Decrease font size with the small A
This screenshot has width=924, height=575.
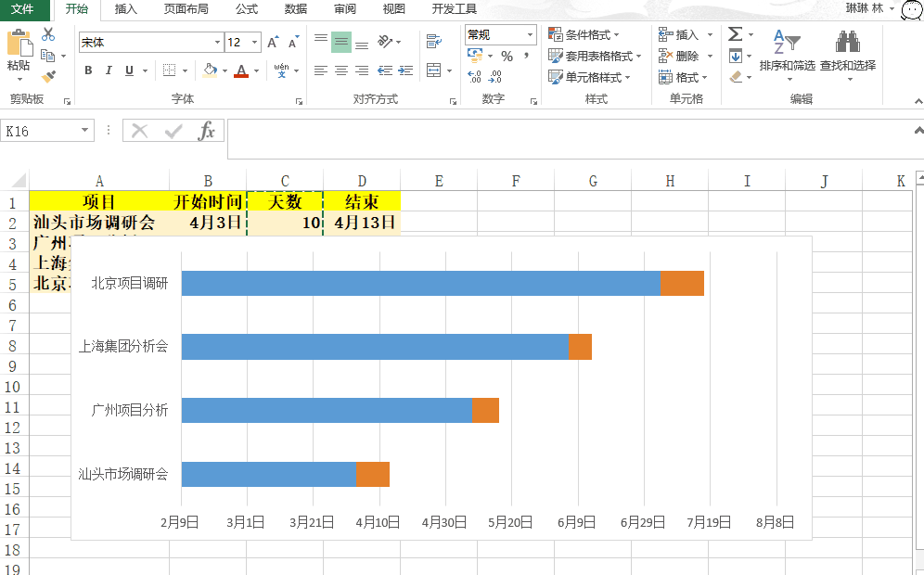293,43
